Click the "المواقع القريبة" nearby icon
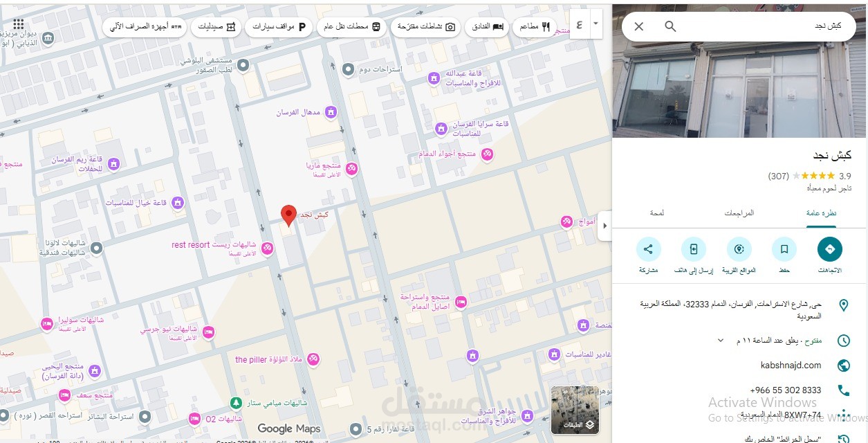 point(739,249)
